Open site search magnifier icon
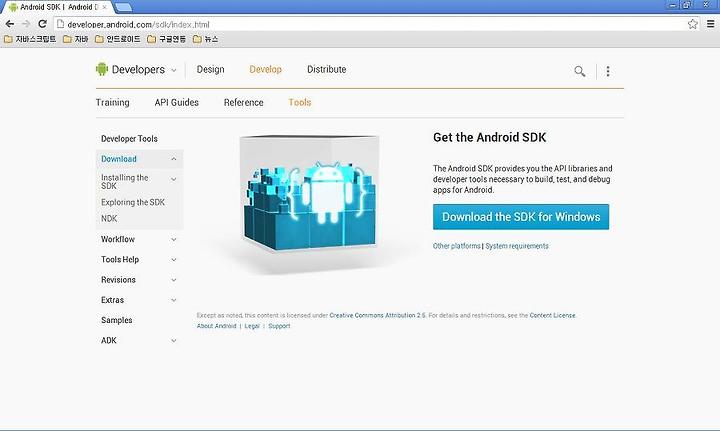This screenshot has height=431, width=720. click(579, 71)
